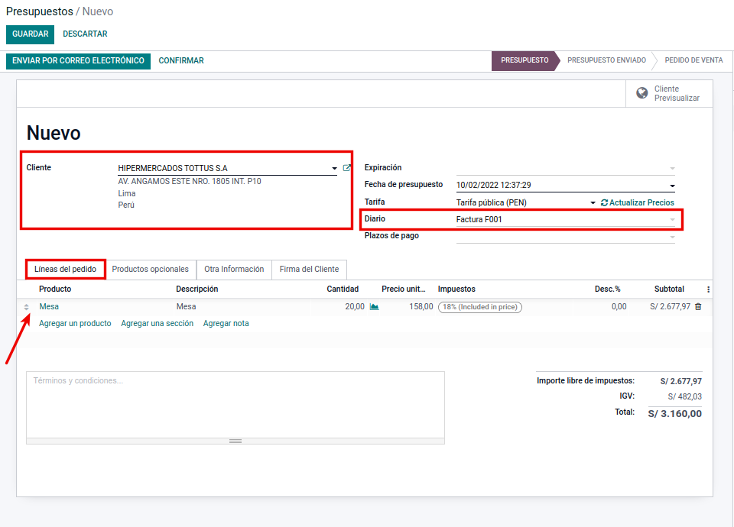734x527 pixels.
Task: Open the column options kebab menu
Action: pos(709,289)
